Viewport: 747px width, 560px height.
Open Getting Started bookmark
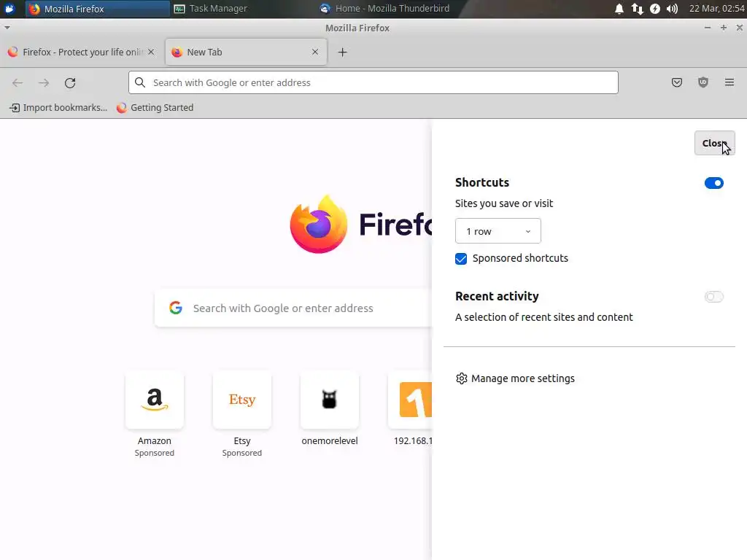(x=155, y=108)
